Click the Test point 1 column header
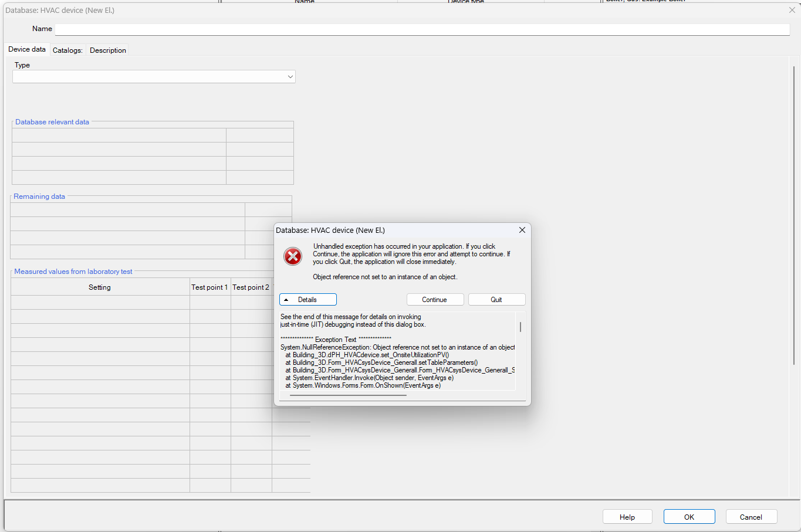 209,287
